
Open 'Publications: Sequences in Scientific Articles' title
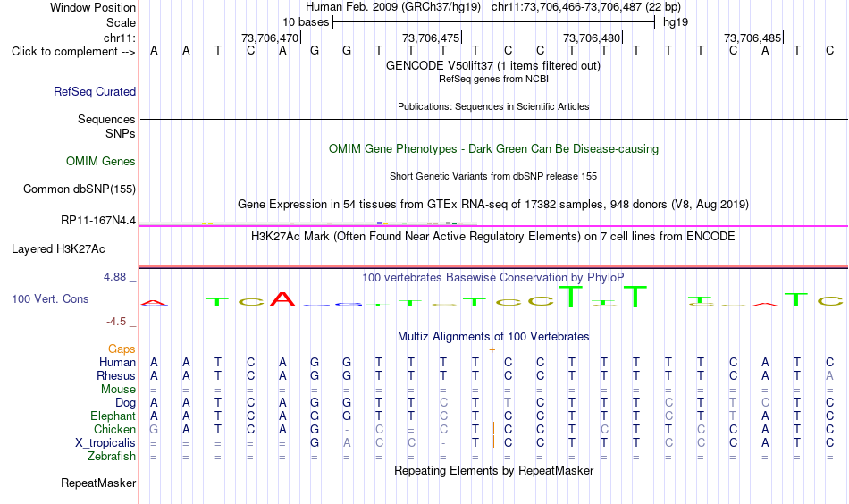[x=493, y=106]
